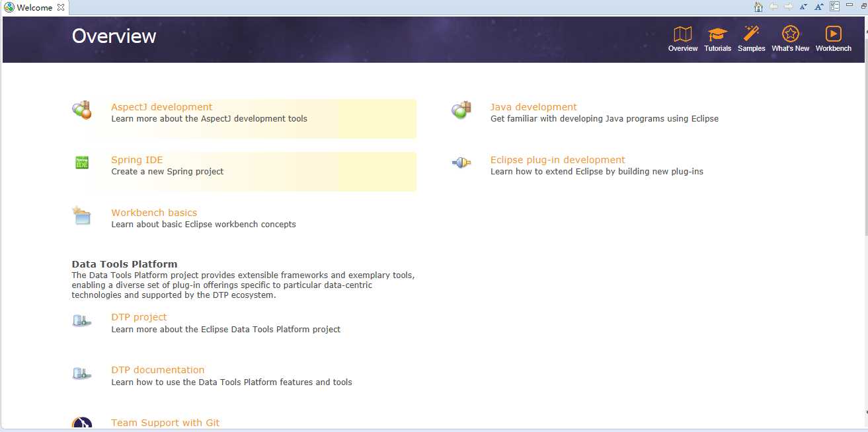Click the Java development spheres icon

[461, 110]
